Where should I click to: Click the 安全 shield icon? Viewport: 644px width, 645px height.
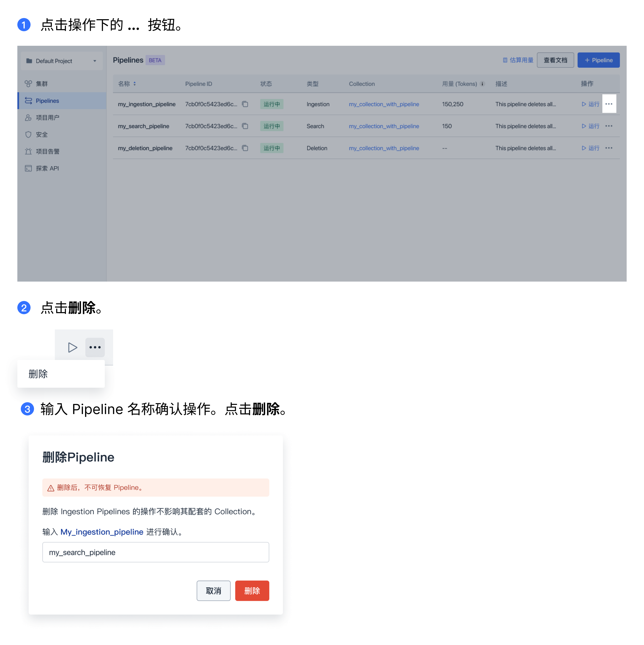28,135
